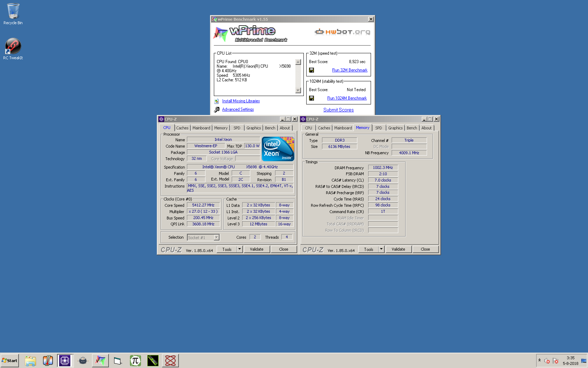The width and height of the screenshot is (588, 368).
Task: Click Validate in left CPU-Z window
Action: point(257,249)
